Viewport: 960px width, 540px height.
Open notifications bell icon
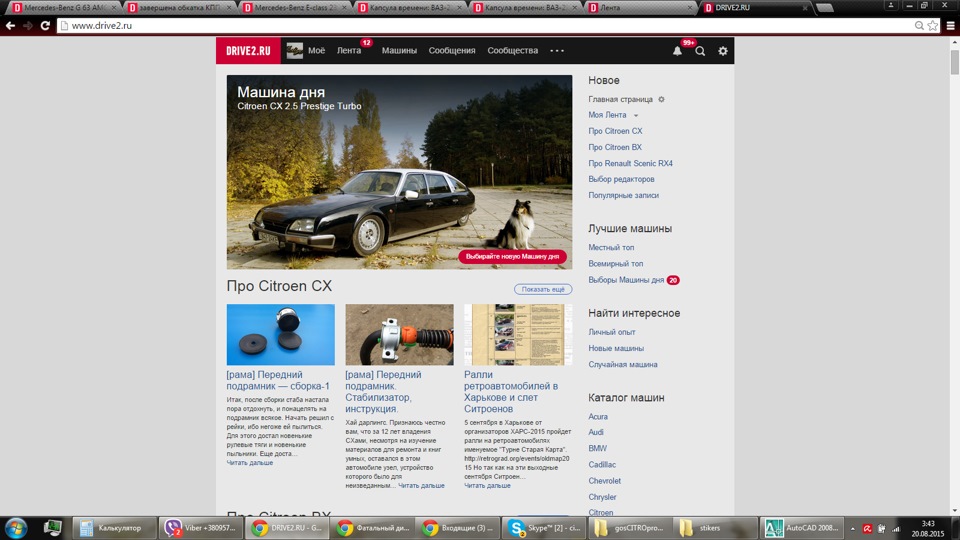click(677, 51)
